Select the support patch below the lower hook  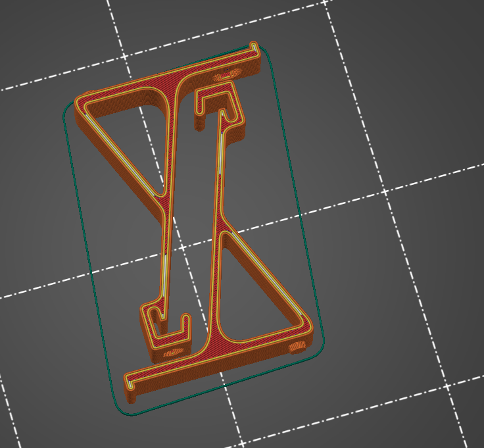click(174, 353)
